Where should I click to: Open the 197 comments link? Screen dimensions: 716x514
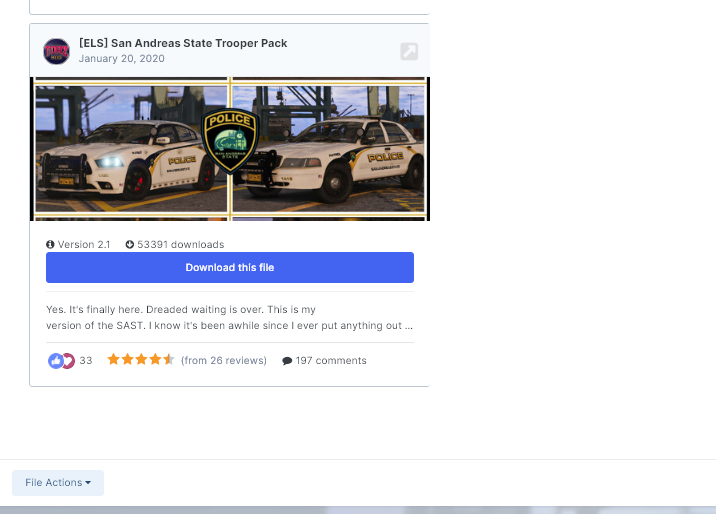click(x=331, y=361)
